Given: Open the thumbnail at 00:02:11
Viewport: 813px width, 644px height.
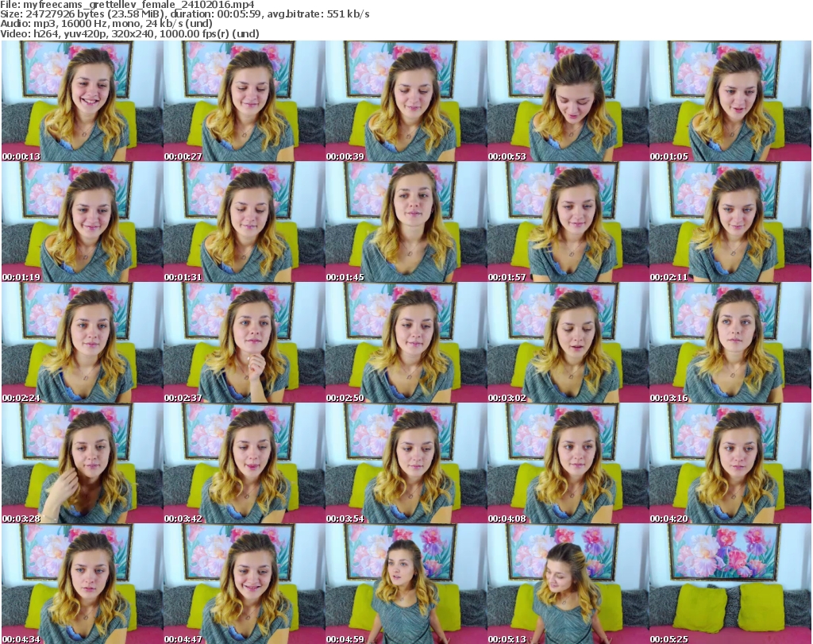Looking at the screenshot, I should tap(729, 222).
